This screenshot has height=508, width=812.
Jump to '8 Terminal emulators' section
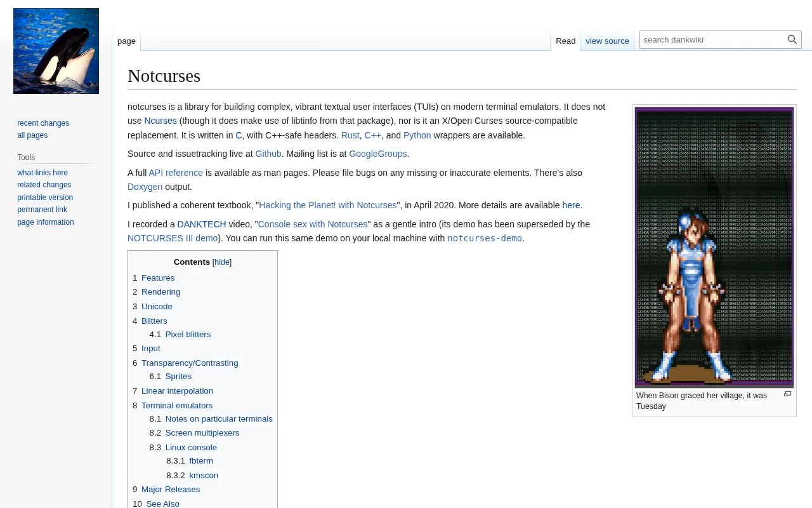pyautogui.click(x=173, y=406)
